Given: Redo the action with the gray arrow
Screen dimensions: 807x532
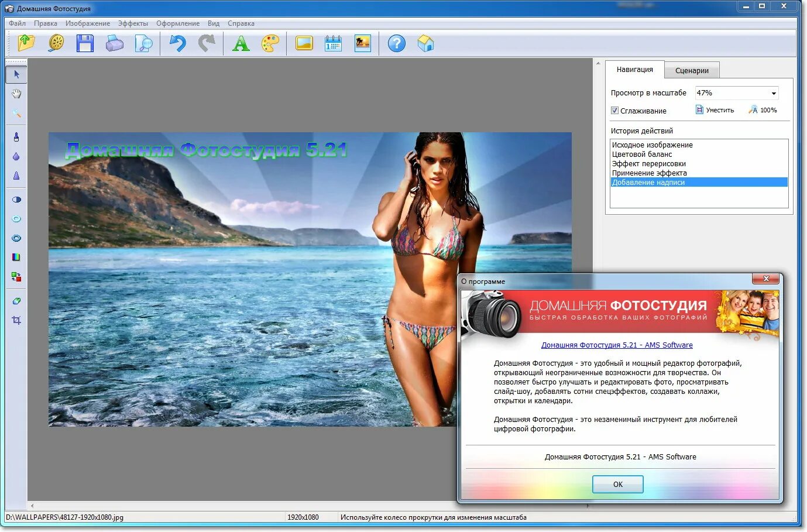Looking at the screenshot, I should [x=206, y=43].
